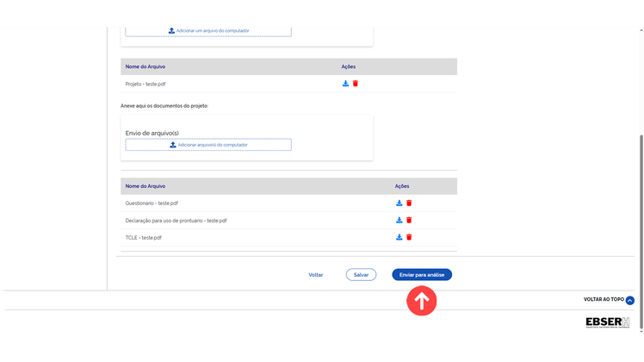
Task: Download the TCLE - teste.pdf file
Action: (399, 237)
